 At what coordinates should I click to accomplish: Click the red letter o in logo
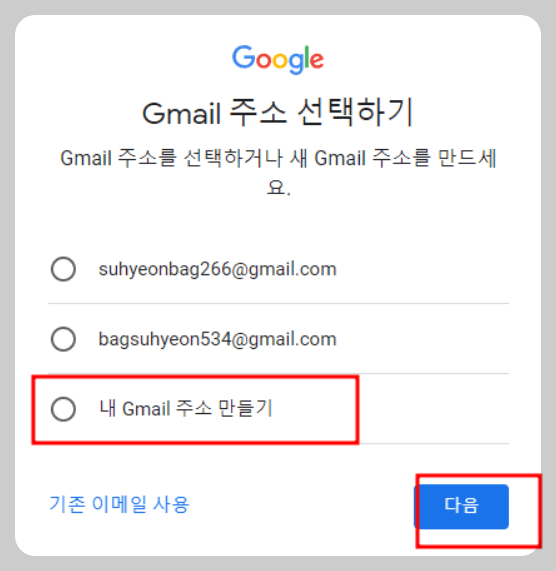click(264, 60)
